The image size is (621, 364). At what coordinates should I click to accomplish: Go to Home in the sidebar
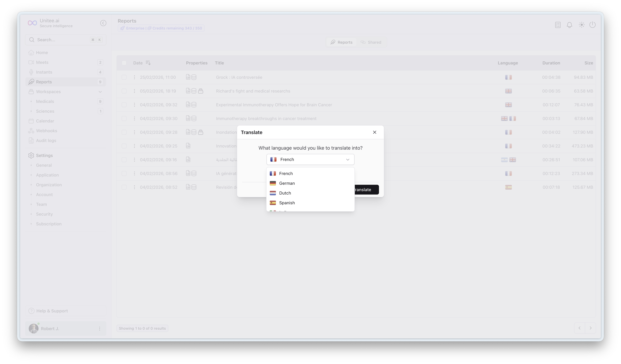pyautogui.click(x=66, y=53)
